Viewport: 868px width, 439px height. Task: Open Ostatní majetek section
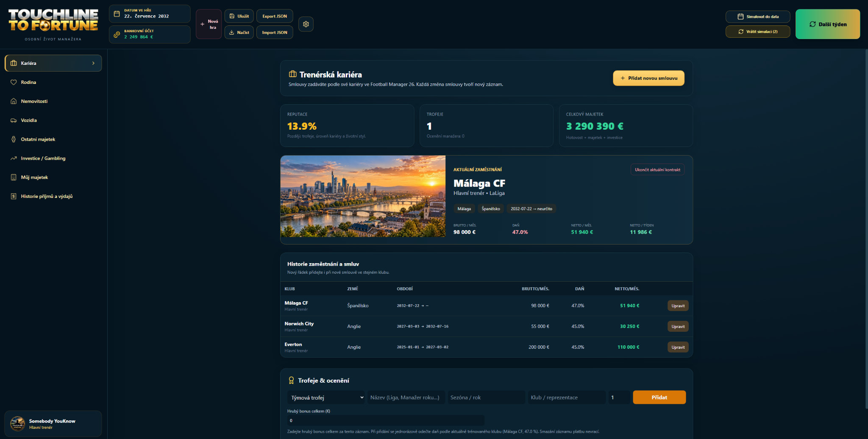click(x=53, y=139)
